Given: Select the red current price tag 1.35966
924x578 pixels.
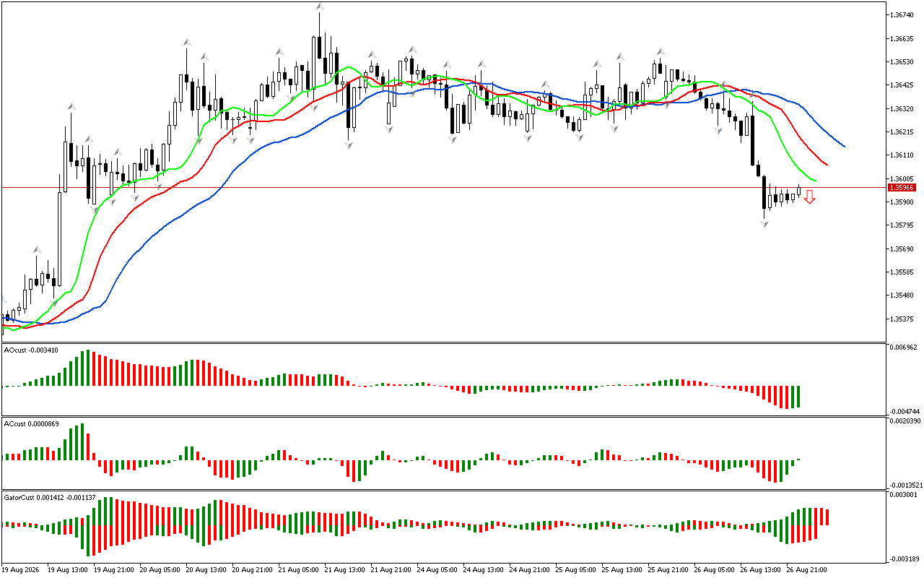Looking at the screenshot, I should (902, 188).
